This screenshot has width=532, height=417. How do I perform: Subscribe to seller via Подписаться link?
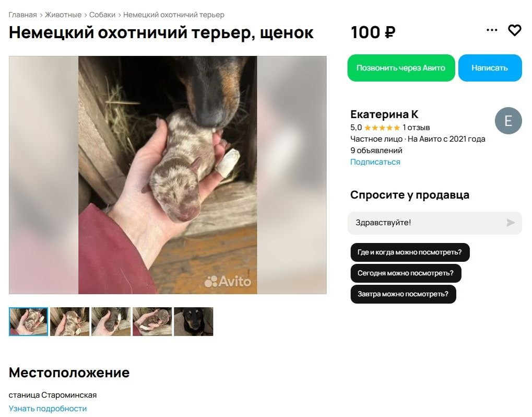pos(375,162)
